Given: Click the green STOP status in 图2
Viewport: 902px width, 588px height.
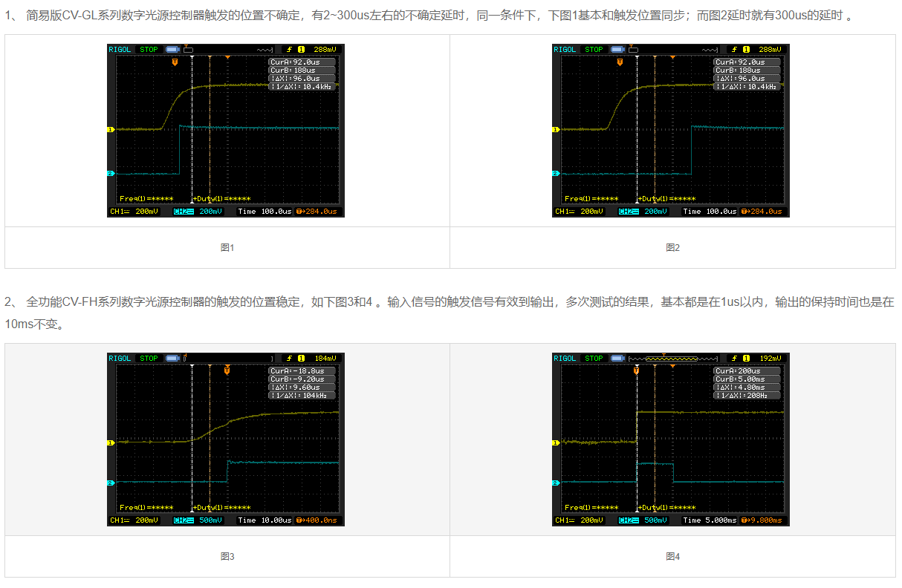Looking at the screenshot, I should tap(594, 50).
